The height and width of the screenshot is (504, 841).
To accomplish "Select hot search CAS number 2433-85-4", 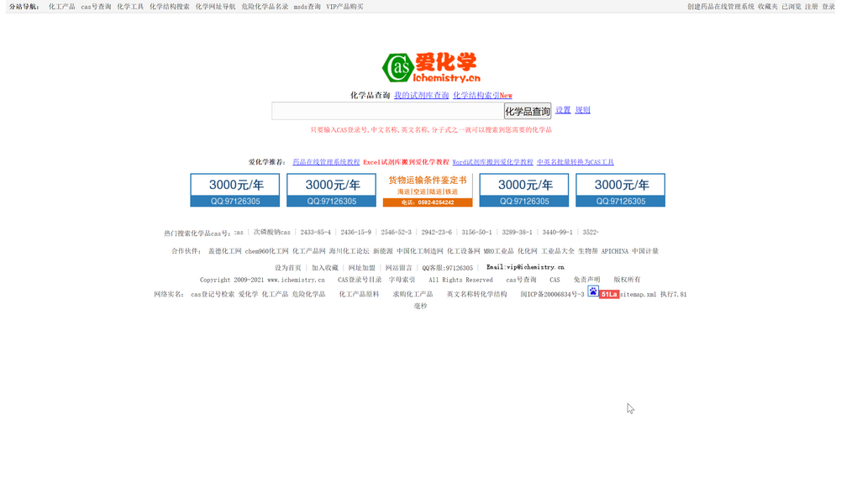I will 315,233.
